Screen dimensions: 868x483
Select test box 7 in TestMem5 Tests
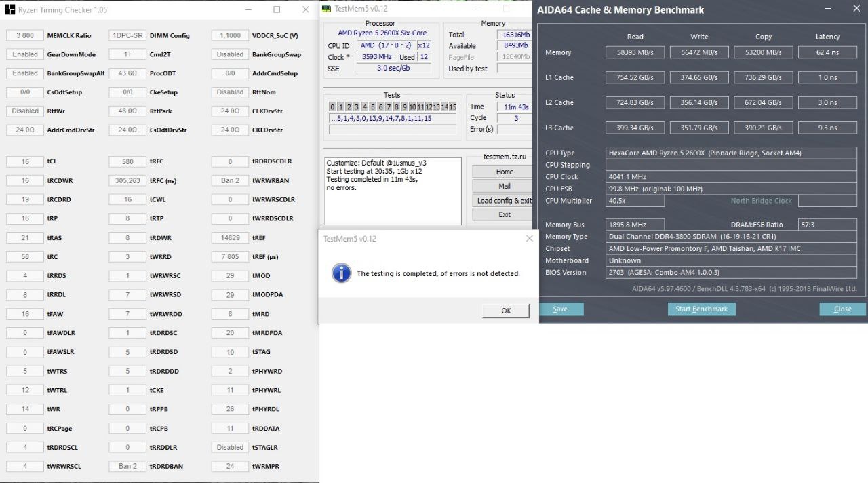point(389,107)
